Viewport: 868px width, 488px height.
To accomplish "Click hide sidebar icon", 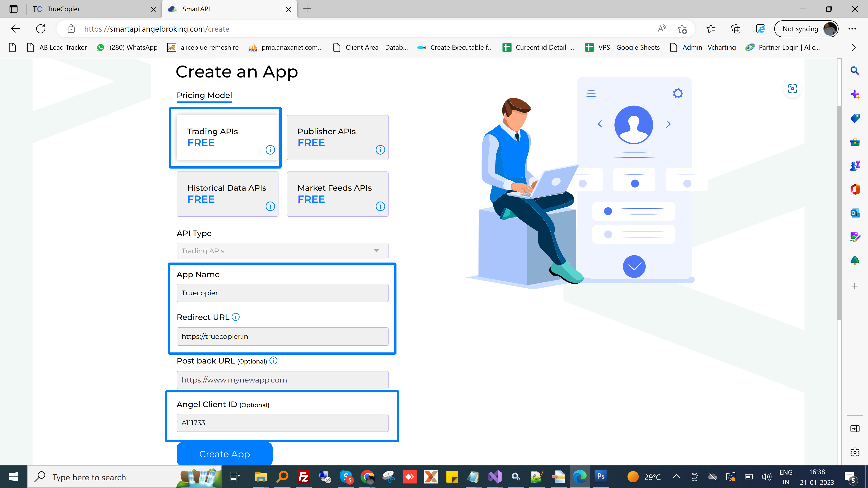I will coord(855,429).
